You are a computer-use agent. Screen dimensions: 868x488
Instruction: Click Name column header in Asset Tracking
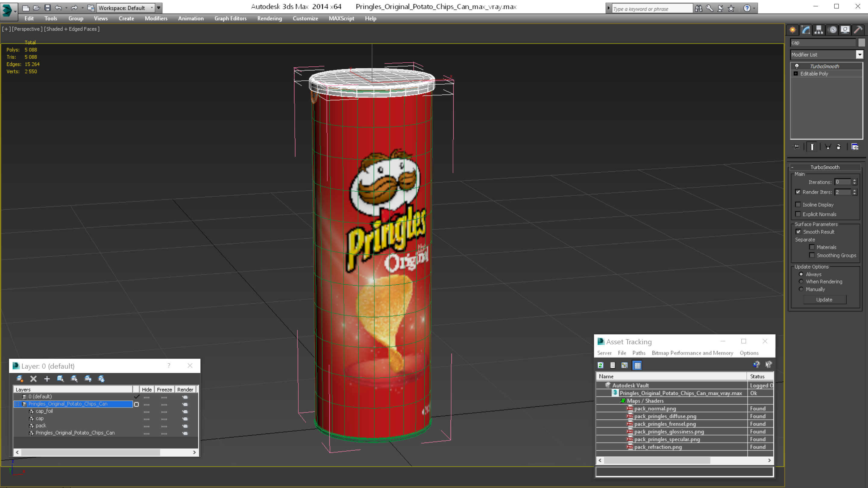[671, 376]
